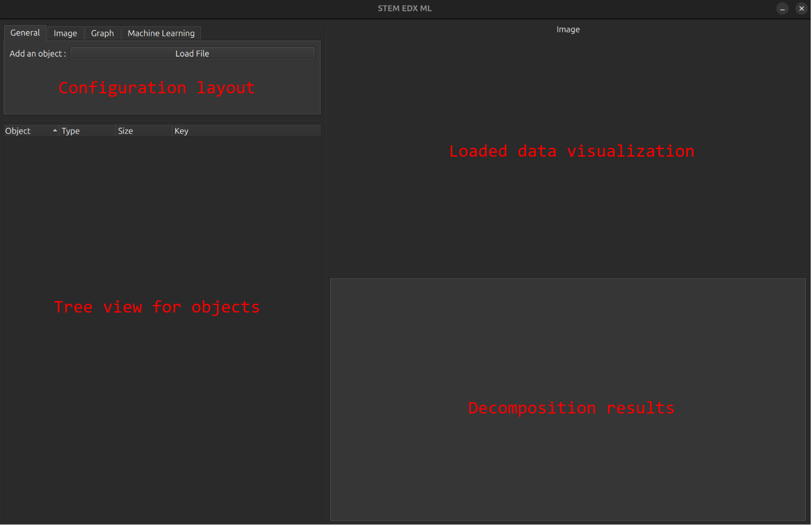Image resolution: width=812 pixels, height=525 pixels.
Task: Open the Image tab
Action: [66, 33]
